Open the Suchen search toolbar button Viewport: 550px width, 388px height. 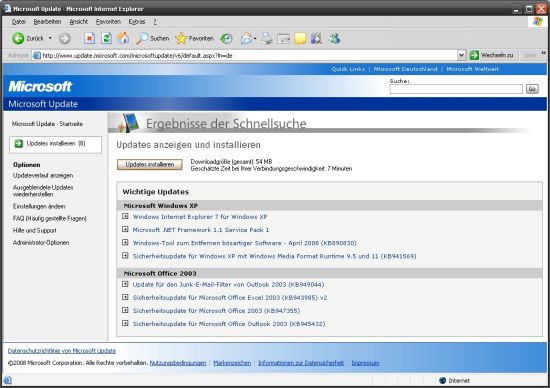(153, 38)
